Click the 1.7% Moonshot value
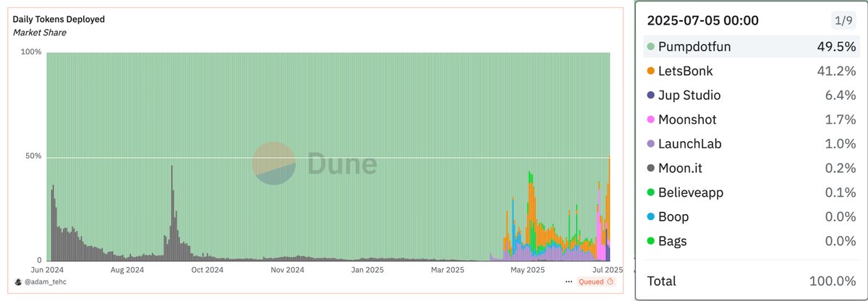The height and width of the screenshot is (301, 868). [841, 119]
